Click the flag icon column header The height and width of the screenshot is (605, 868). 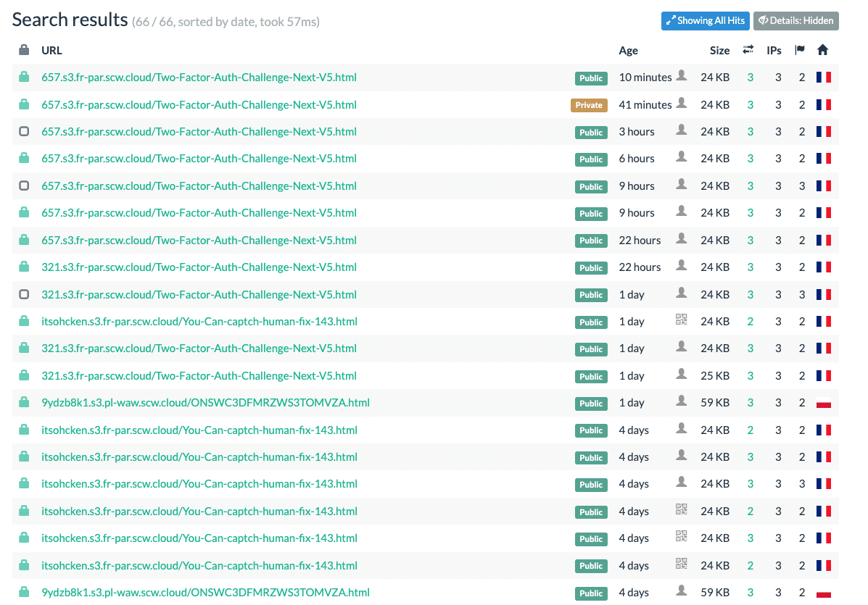[799, 50]
